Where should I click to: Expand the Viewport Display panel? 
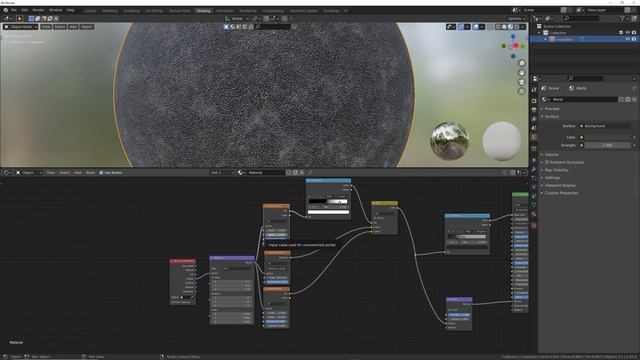tap(560, 185)
